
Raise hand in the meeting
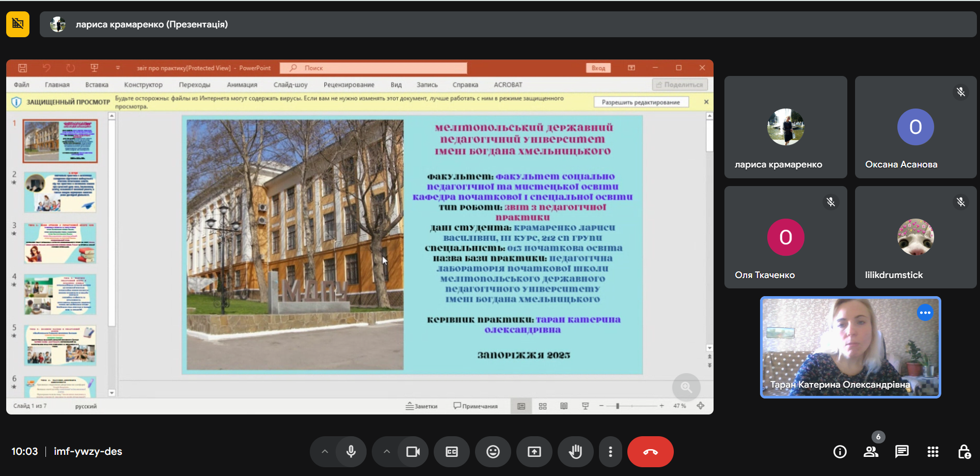(575, 452)
